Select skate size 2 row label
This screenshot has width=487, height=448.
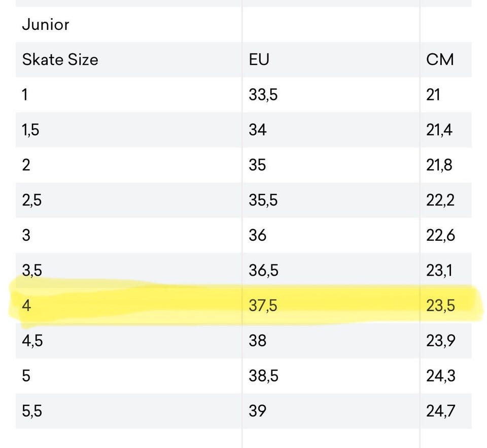pyautogui.click(x=26, y=165)
